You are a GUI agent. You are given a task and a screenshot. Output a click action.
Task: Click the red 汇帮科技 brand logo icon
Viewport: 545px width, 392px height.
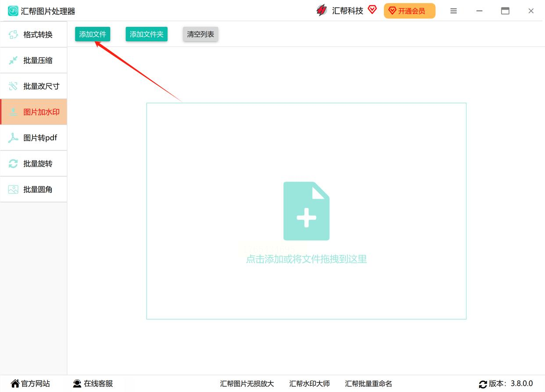322,11
